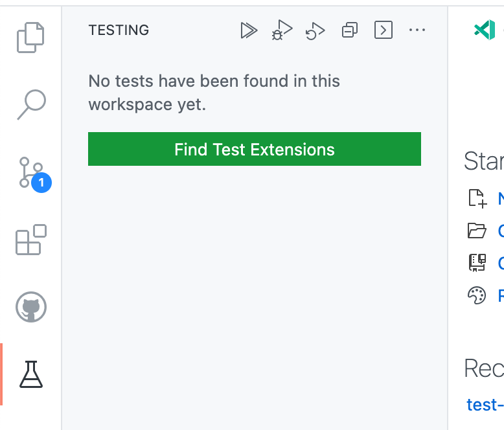
Task: Click the color palette icon under Start
Action: point(477,295)
